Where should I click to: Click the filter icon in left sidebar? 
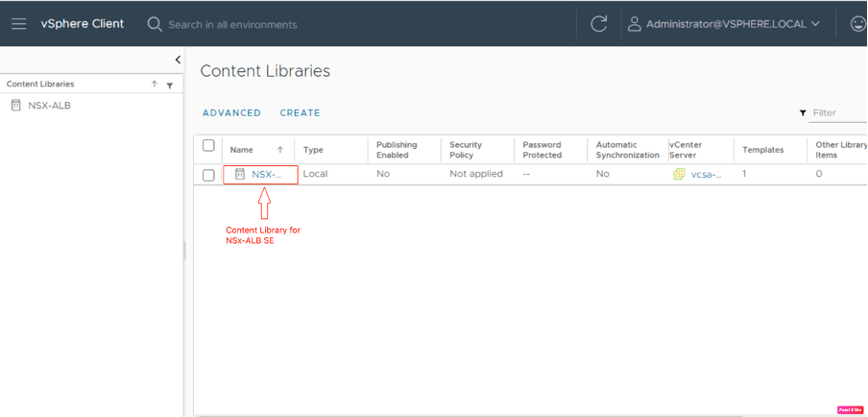[169, 85]
